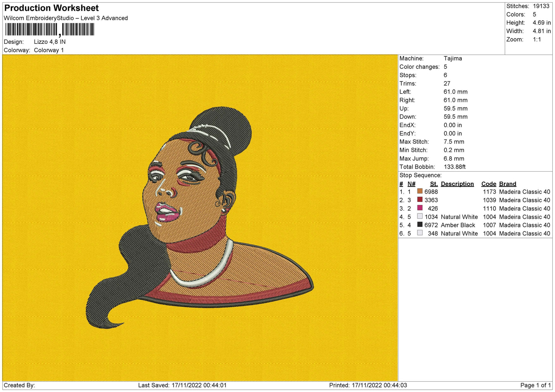Click the Max Jump value 6.8 mm
Viewport: 555px width, 392px height.
454,159
